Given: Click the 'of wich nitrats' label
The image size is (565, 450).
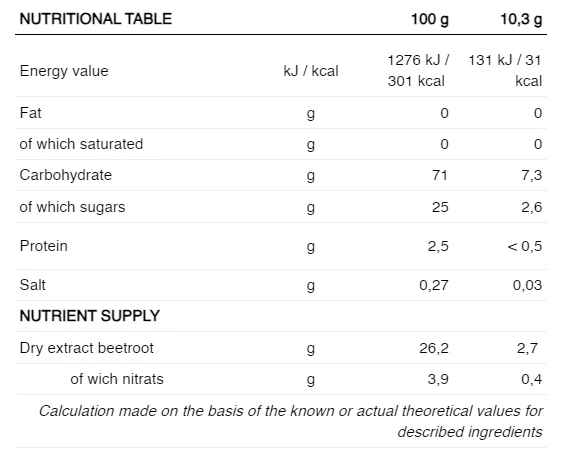Looking at the screenshot, I should pos(117,379).
